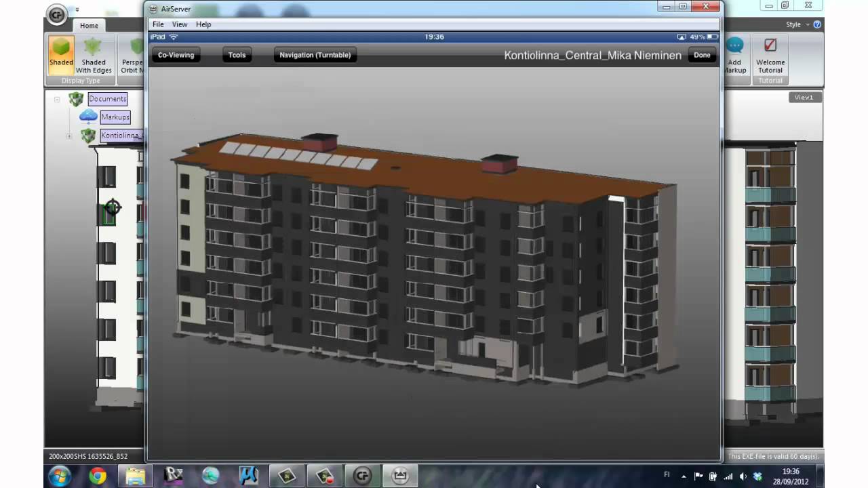Switch to the CF app taskbar button
Screen dimensions: 868x488
pyautogui.click(x=362, y=476)
